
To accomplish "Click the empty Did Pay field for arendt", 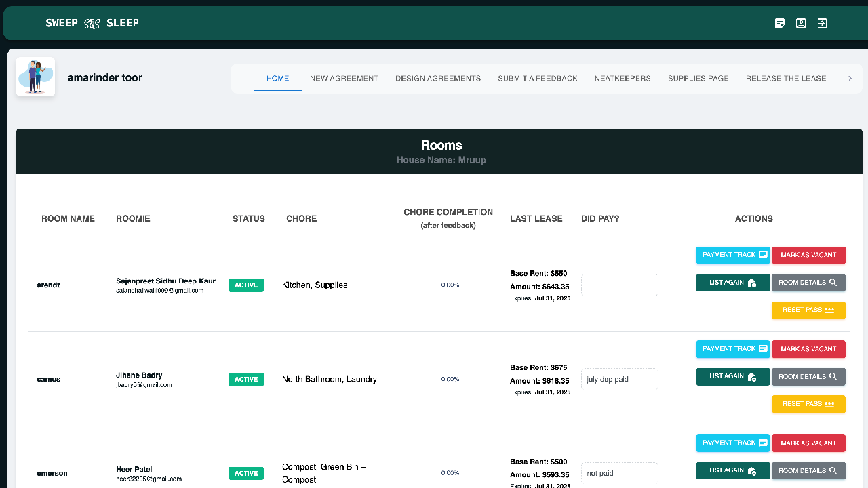I will click(x=619, y=285).
